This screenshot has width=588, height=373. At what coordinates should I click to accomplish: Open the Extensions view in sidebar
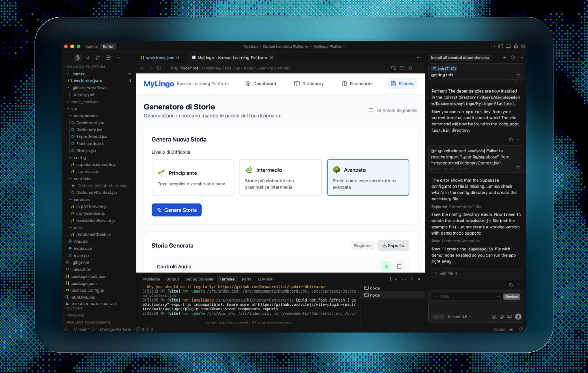[108, 58]
